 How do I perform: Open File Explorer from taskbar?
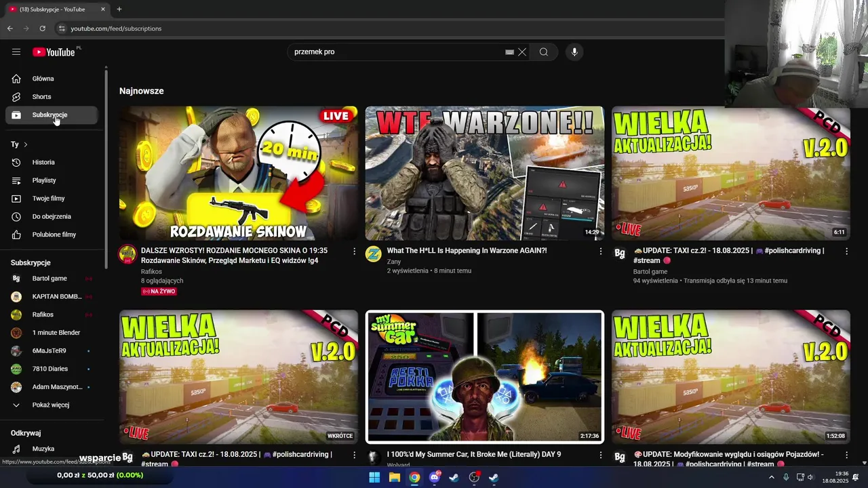click(394, 478)
